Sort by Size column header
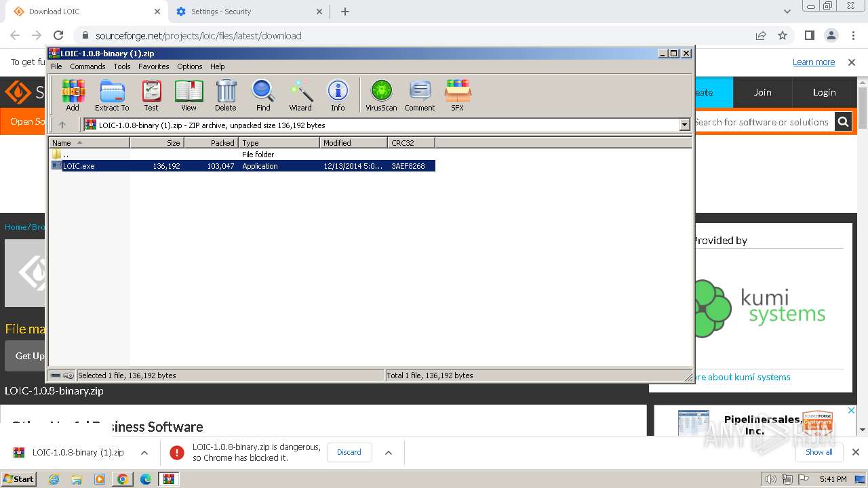 pyautogui.click(x=157, y=142)
